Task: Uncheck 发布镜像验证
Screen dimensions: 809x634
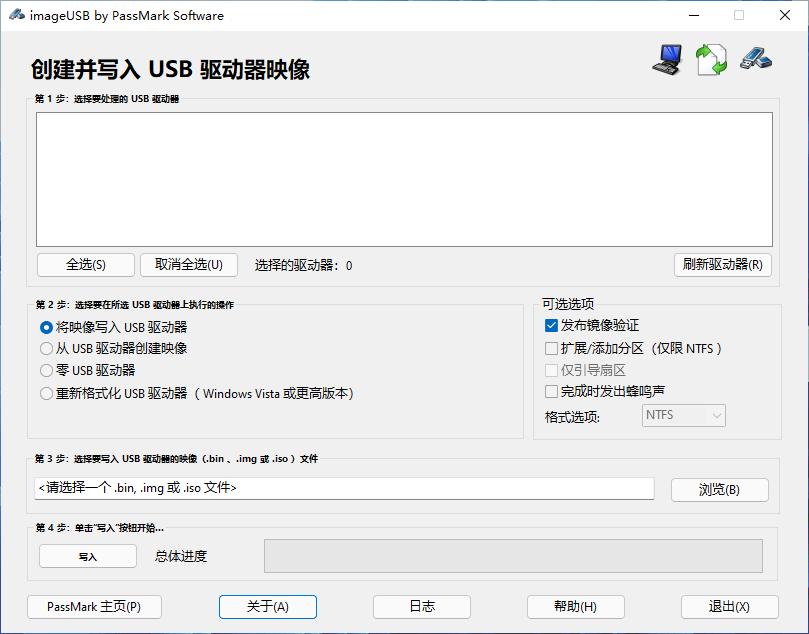Action: [551, 325]
